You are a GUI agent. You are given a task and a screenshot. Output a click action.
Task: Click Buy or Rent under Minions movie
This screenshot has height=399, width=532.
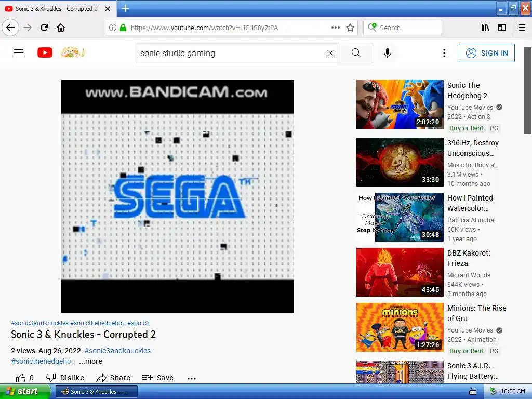tap(467, 351)
